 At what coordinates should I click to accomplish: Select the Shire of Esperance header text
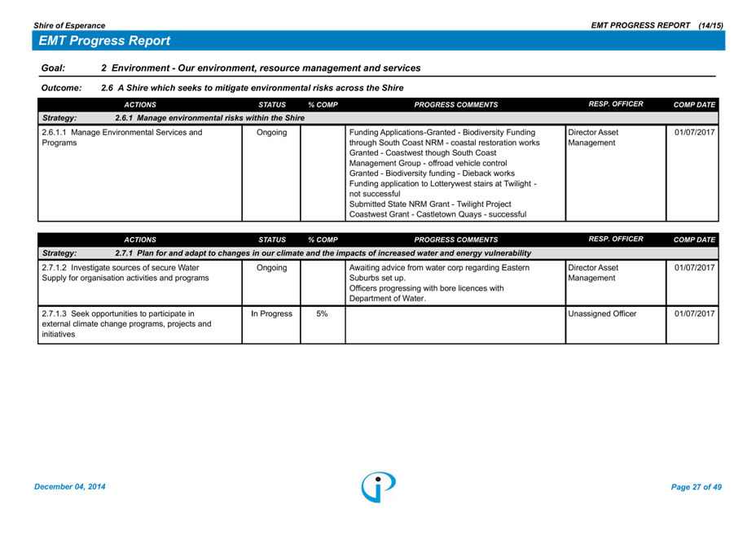[69, 26]
